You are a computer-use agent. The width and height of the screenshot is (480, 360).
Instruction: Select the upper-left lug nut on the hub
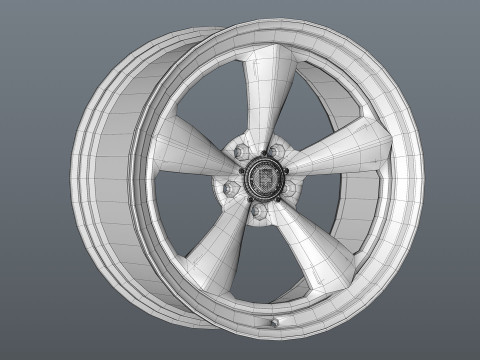tap(241, 152)
